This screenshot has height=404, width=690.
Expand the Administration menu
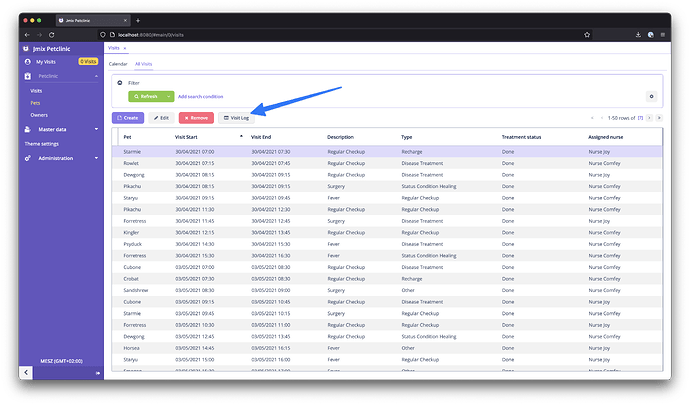(96, 158)
